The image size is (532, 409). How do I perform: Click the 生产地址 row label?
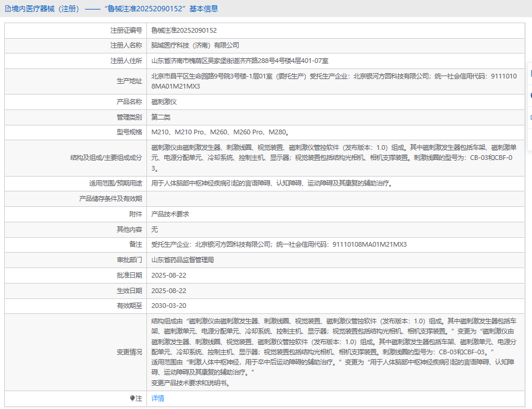click(x=129, y=81)
